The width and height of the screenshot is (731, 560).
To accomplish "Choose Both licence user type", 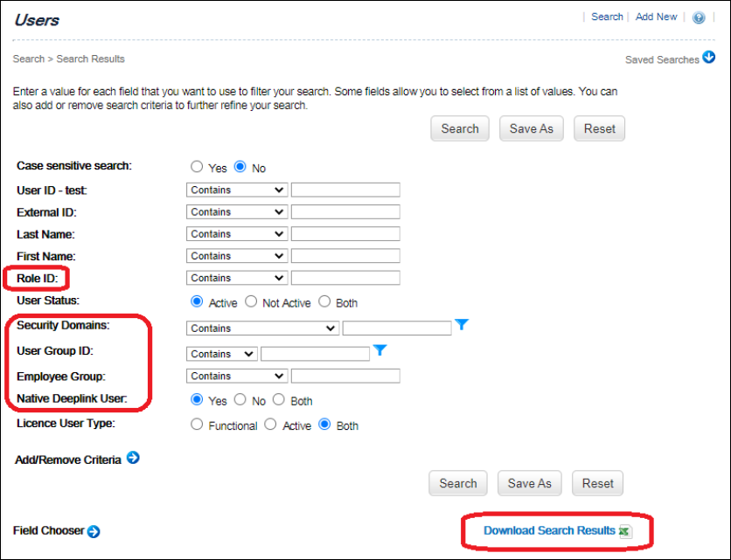I will [324, 424].
